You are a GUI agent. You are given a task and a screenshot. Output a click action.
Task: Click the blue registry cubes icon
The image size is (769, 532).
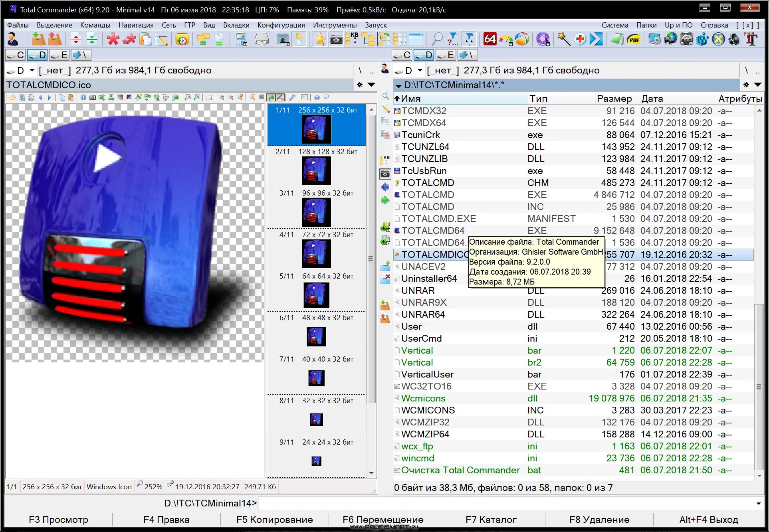pos(702,39)
